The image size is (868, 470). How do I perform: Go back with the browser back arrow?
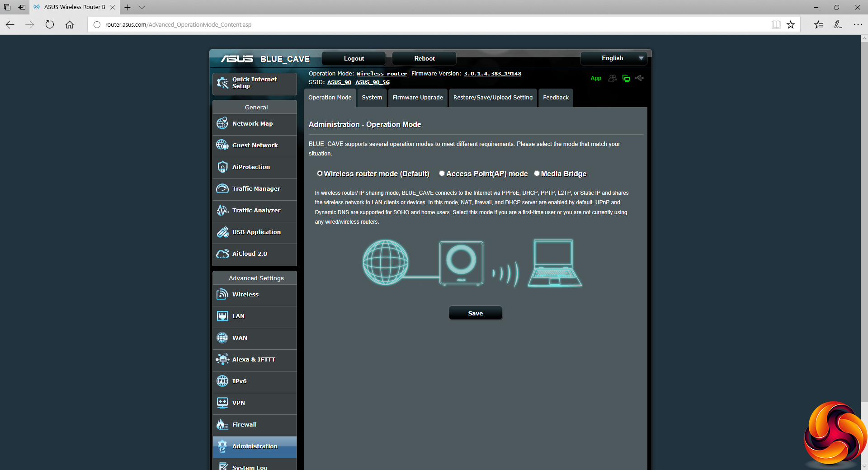pos(10,24)
